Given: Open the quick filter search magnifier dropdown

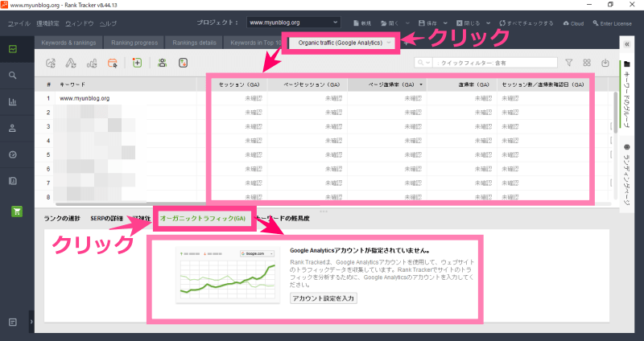Looking at the screenshot, I should 423,63.
